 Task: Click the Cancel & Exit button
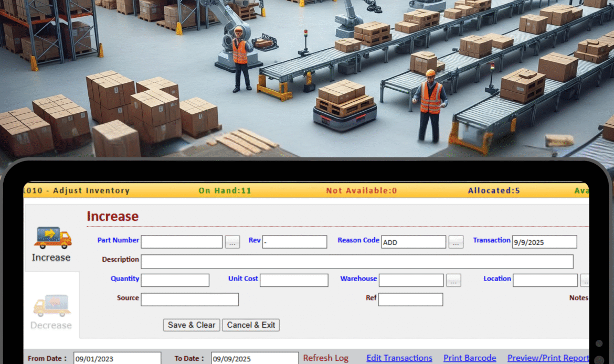click(x=251, y=325)
